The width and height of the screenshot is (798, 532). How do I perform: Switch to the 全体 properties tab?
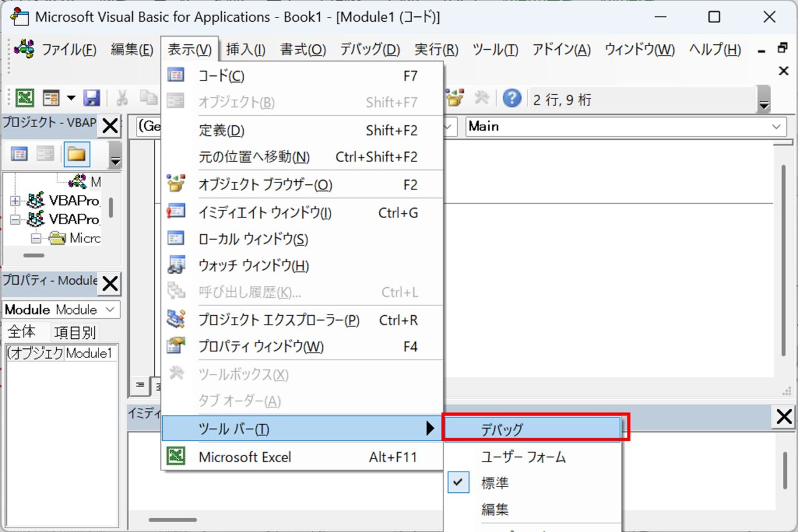(22, 332)
